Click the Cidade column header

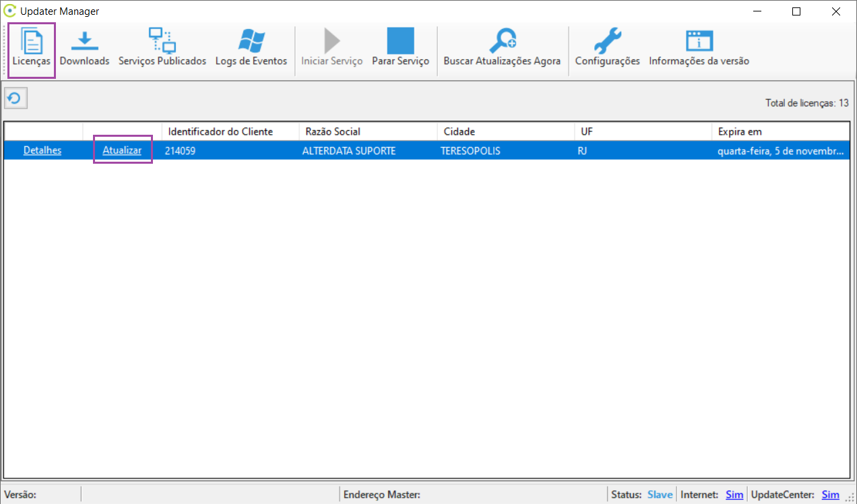pyautogui.click(x=459, y=131)
